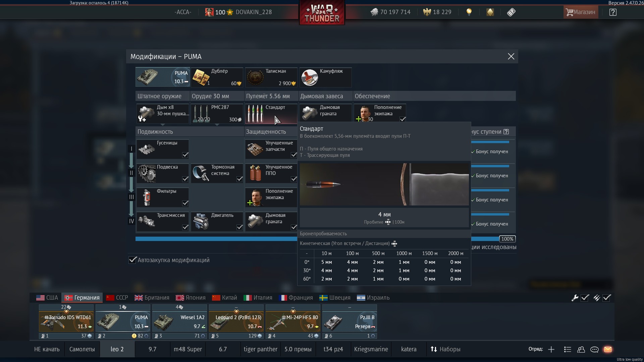The image size is (644, 362).
Task: Select Дымовая граната under Дымовая завеса
Action: (x=325, y=113)
